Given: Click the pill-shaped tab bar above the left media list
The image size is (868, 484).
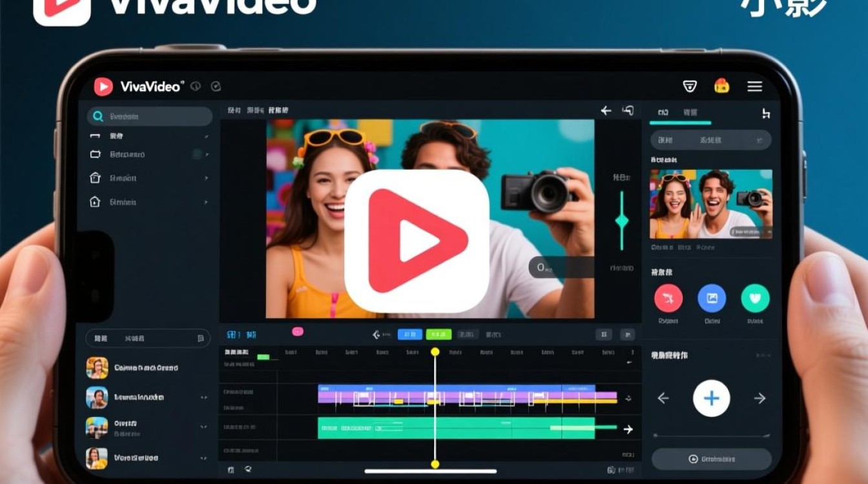Looking at the screenshot, I should [x=149, y=338].
